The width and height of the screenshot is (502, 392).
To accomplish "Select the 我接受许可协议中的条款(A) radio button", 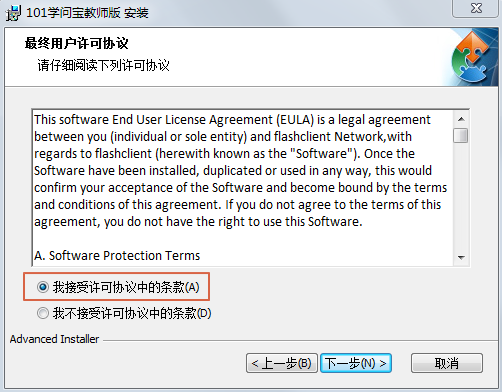I will (x=43, y=287).
